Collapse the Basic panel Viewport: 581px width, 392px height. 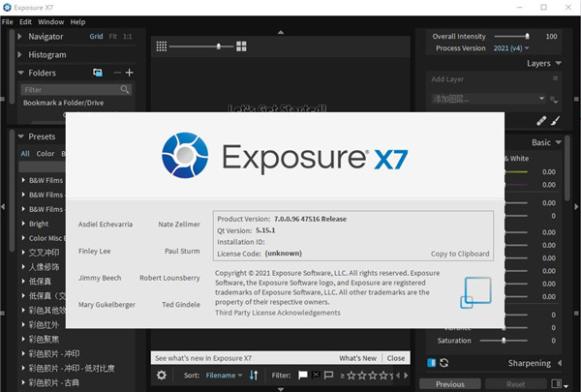[559, 142]
